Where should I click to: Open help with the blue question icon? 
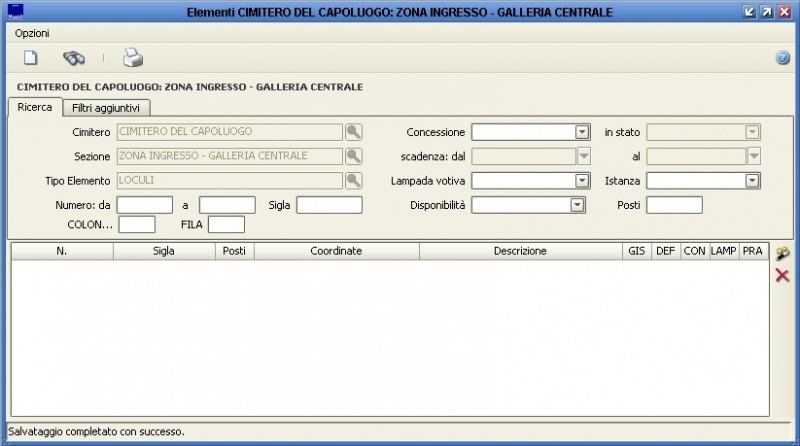(783, 58)
